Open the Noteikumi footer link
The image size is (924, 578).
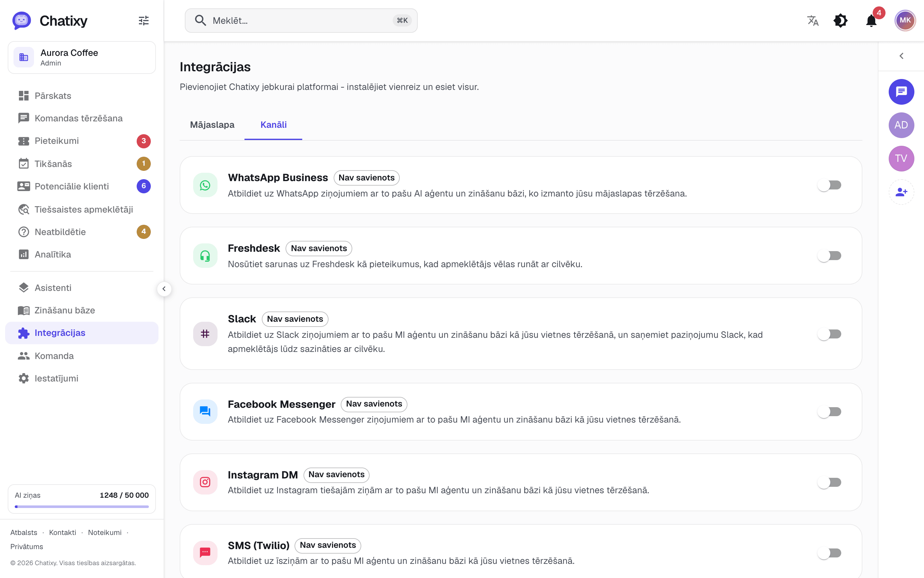click(x=105, y=532)
